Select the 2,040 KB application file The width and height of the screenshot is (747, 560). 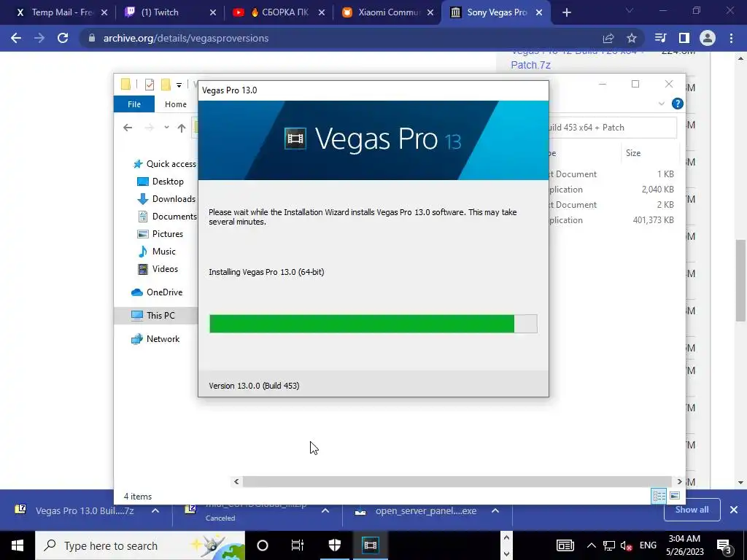(x=612, y=190)
